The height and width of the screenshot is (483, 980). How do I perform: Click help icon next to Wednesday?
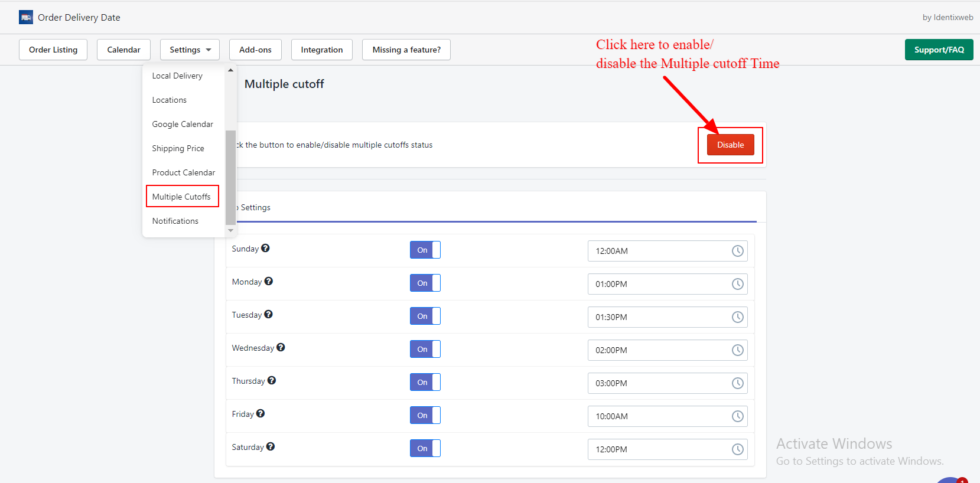[281, 347]
